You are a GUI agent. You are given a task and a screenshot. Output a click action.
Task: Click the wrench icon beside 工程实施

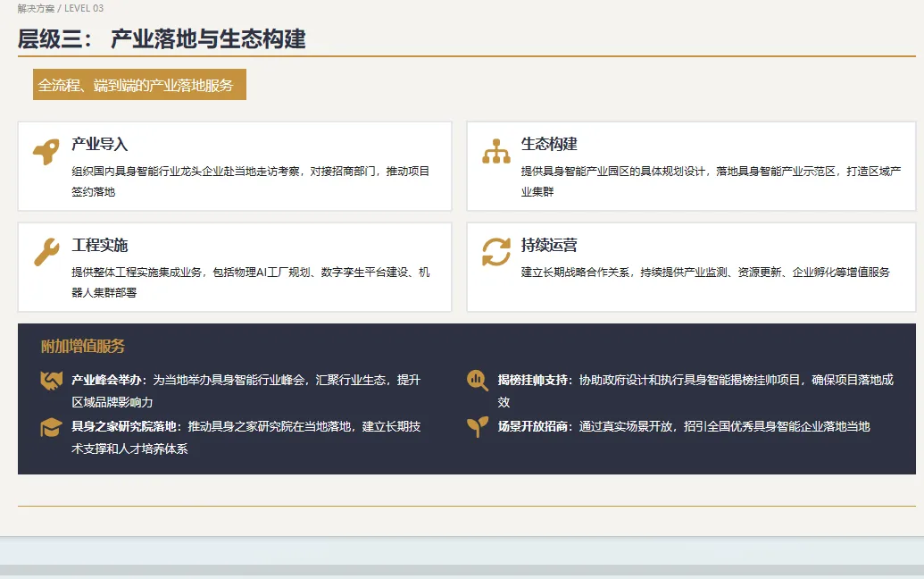(x=46, y=252)
